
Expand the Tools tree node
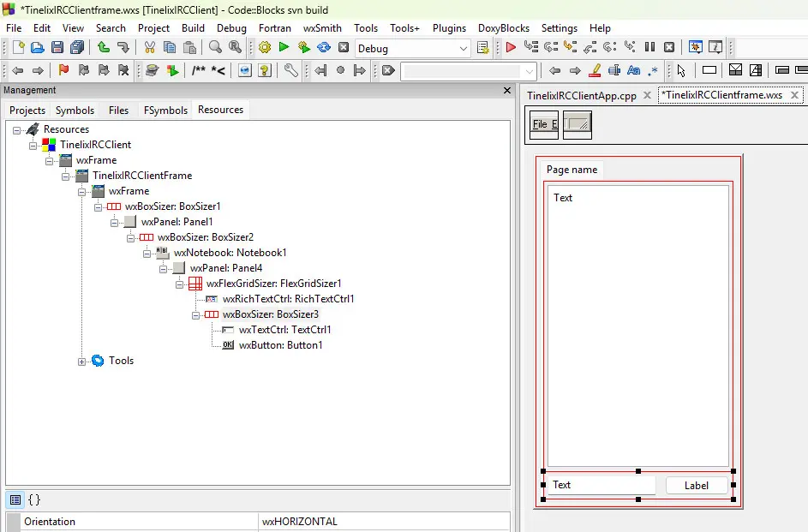(x=82, y=362)
